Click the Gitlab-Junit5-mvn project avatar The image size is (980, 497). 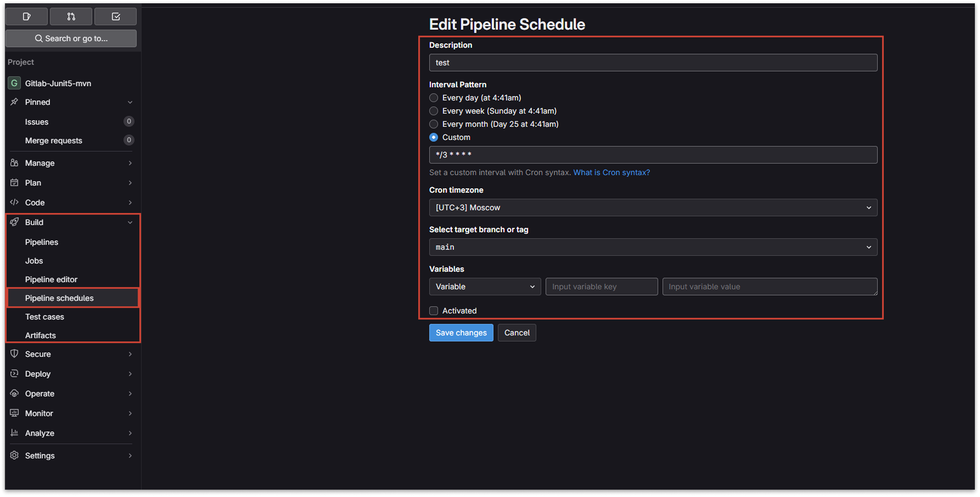(x=15, y=83)
